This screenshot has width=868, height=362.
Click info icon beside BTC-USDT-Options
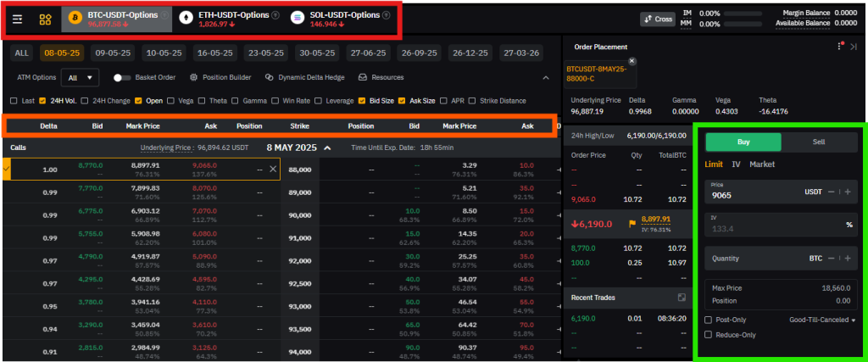(x=164, y=15)
